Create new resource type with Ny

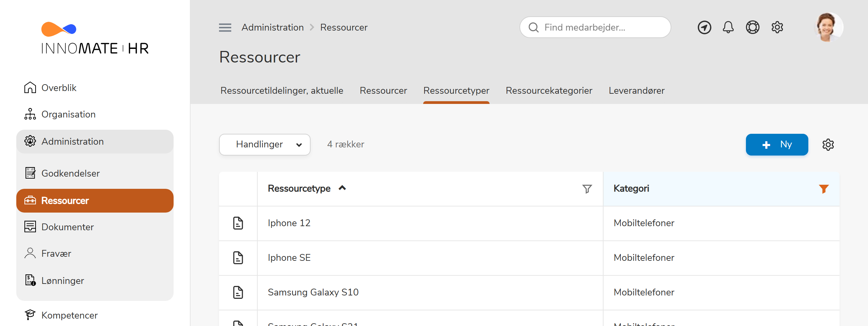777,145
